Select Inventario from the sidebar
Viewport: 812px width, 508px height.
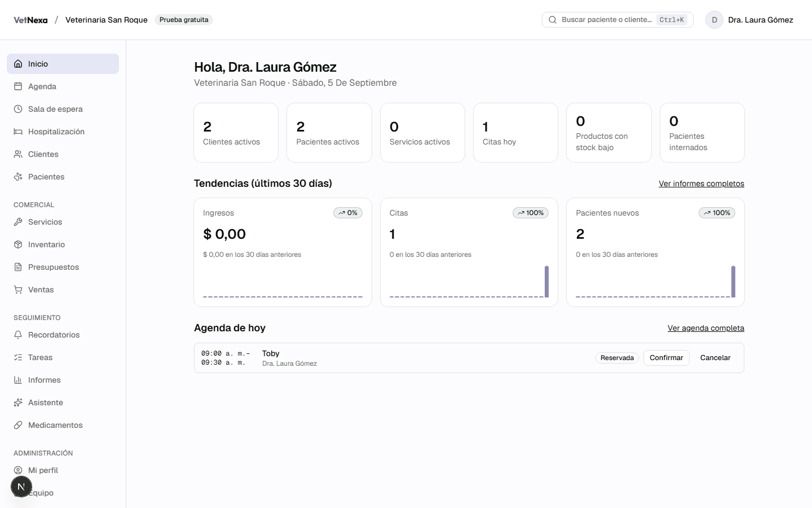click(x=63, y=244)
